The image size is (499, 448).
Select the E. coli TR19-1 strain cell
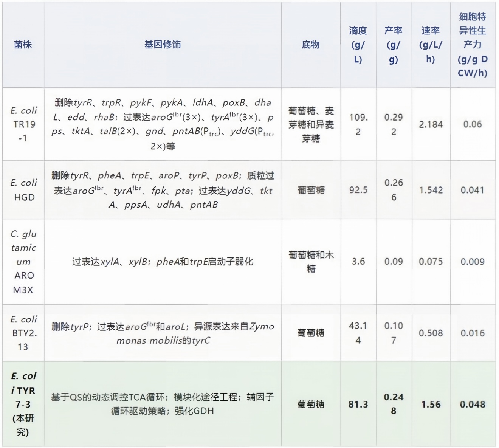click(x=23, y=124)
